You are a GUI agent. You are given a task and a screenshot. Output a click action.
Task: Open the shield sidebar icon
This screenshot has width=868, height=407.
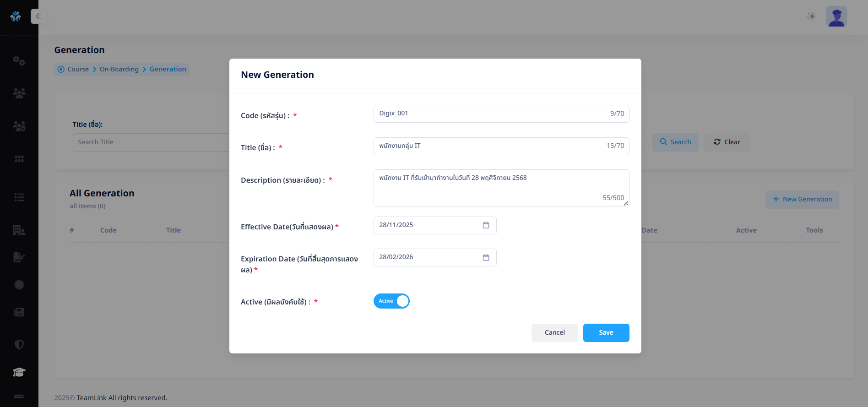tap(19, 344)
